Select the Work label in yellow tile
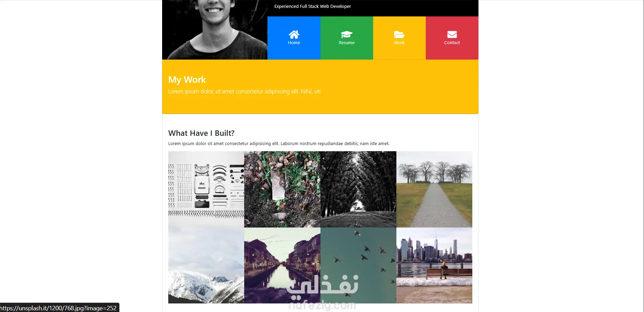The width and height of the screenshot is (644, 312). click(x=399, y=43)
